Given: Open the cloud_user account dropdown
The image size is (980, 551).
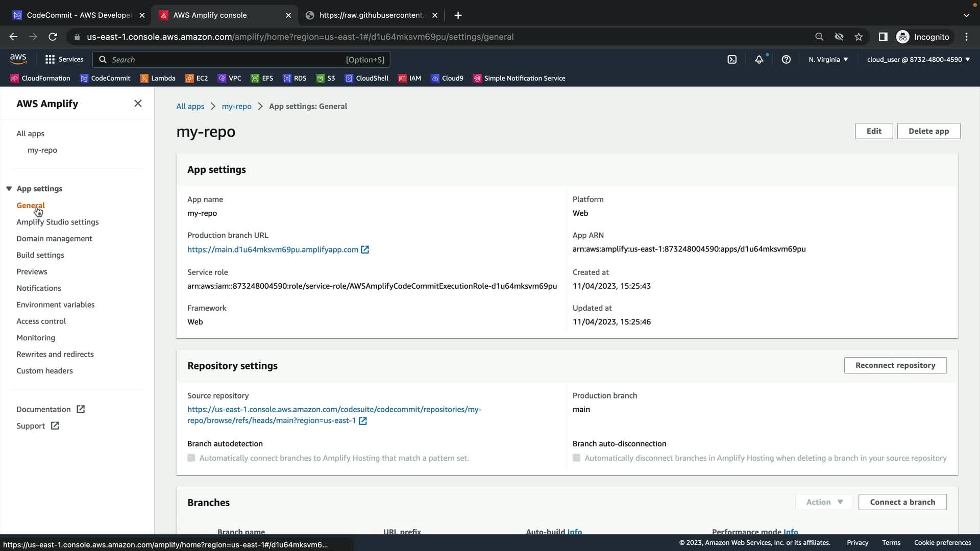Looking at the screenshot, I should pos(918,60).
